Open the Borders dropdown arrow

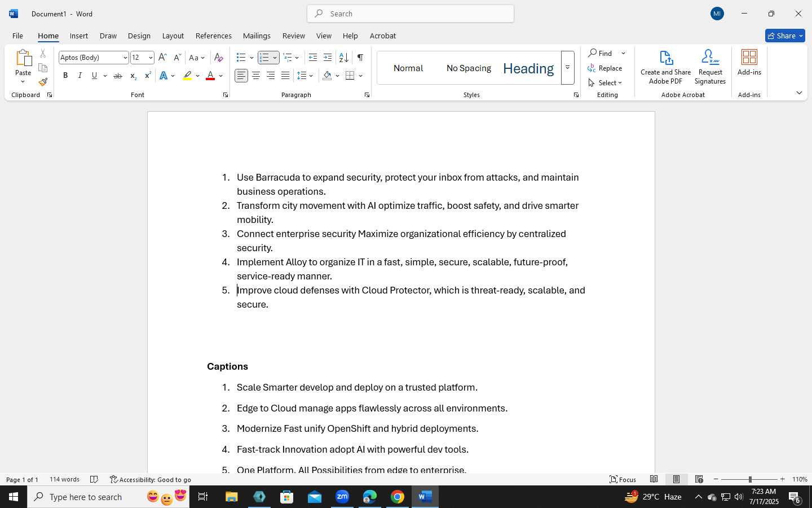click(361, 76)
